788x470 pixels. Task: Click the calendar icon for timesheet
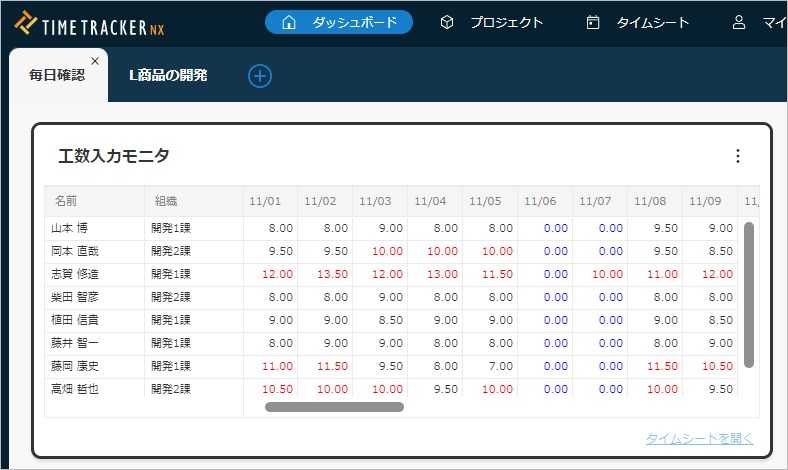coord(593,22)
